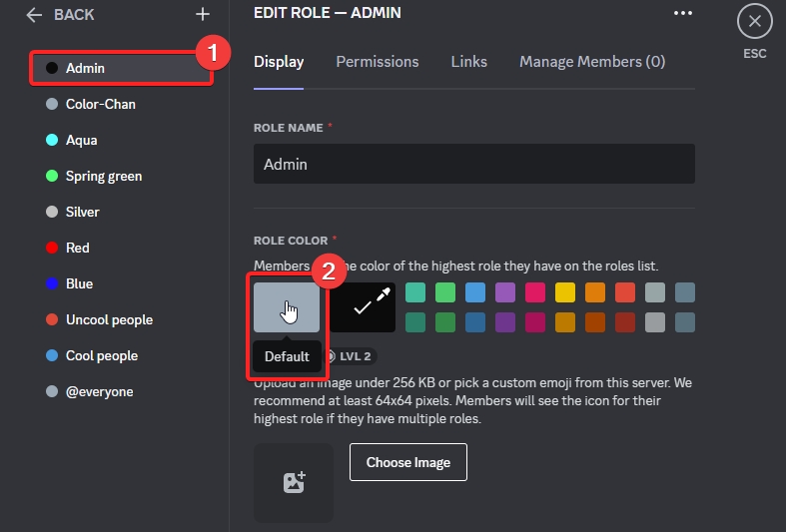
Task: Select the Uncool people role
Action: point(109,319)
